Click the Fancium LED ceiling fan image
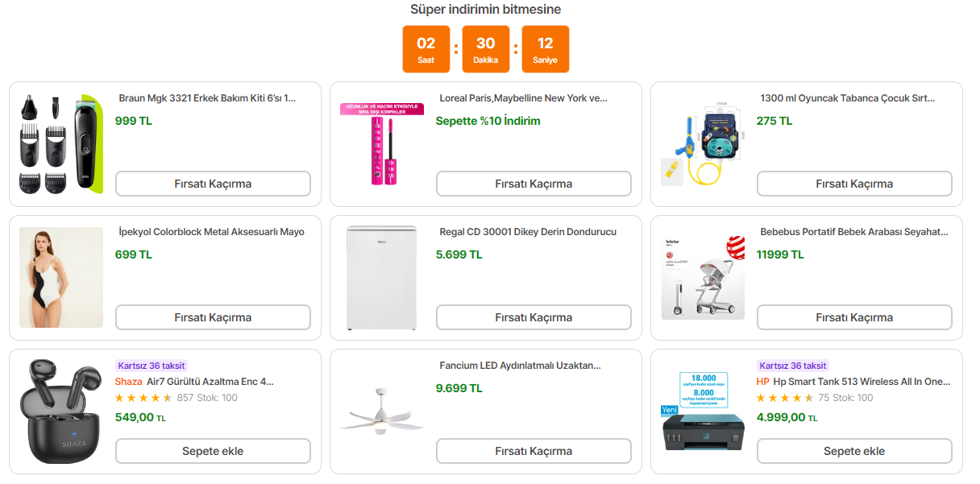The height and width of the screenshot is (484, 980). tap(382, 411)
